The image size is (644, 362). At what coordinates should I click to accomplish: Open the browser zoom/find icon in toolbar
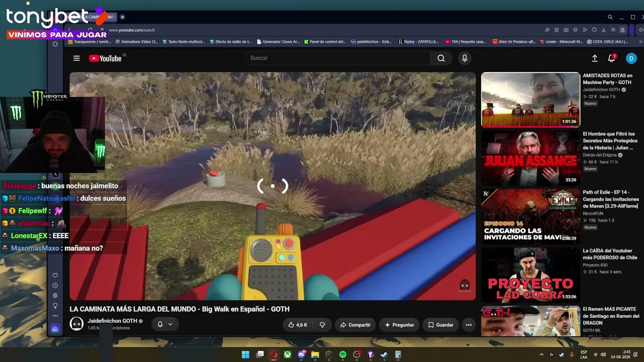pos(547,30)
